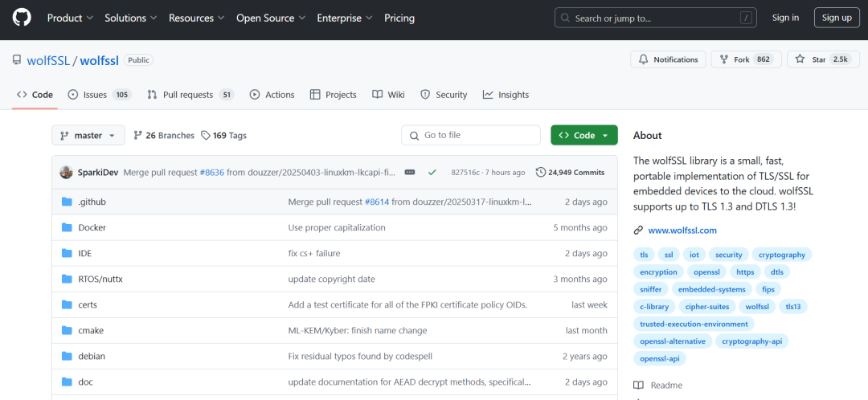This screenshot has height=400, width=868.
Task: Switch to the Issues tab
Action: point(100,95)
